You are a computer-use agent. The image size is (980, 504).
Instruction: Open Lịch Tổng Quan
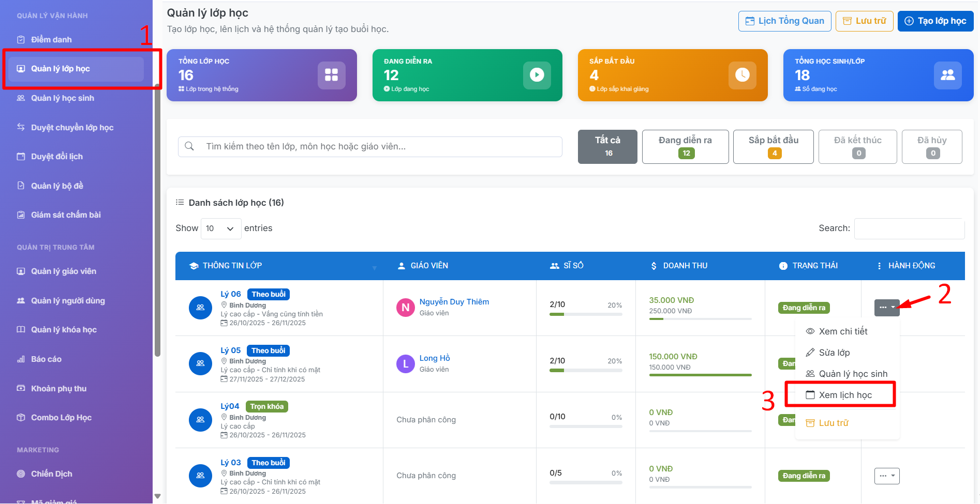(x=784, y=21)
